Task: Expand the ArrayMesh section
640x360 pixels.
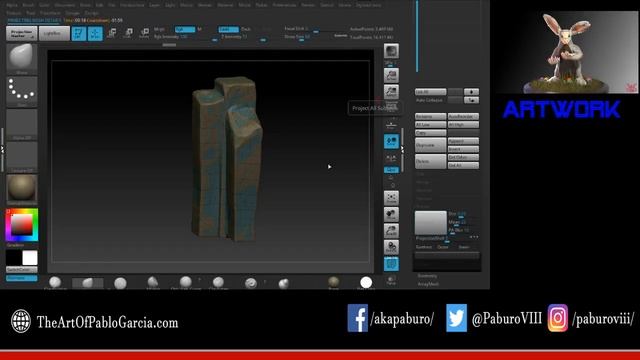Action: [x=428, y=284]
